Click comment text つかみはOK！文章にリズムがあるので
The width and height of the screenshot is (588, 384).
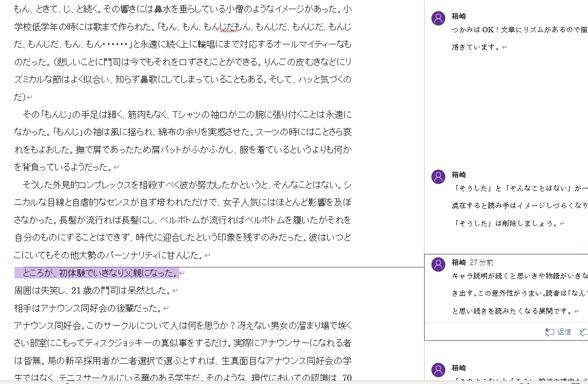coord(520,29)
